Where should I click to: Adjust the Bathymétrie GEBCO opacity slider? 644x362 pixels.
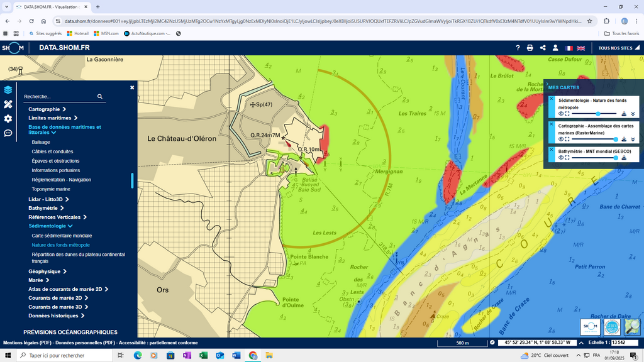point(595,158)
